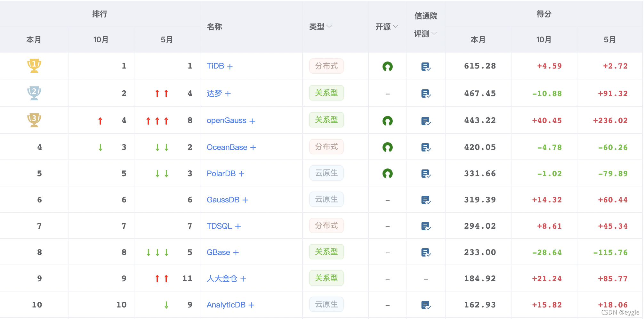
Task: Click the score change -115.76
Action: point(610,252)
